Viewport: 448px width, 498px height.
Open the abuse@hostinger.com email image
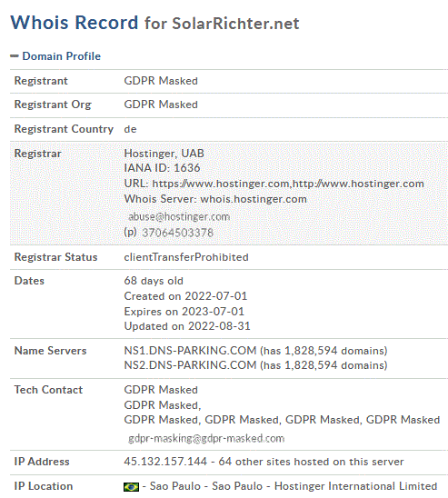tap(179, 216)
